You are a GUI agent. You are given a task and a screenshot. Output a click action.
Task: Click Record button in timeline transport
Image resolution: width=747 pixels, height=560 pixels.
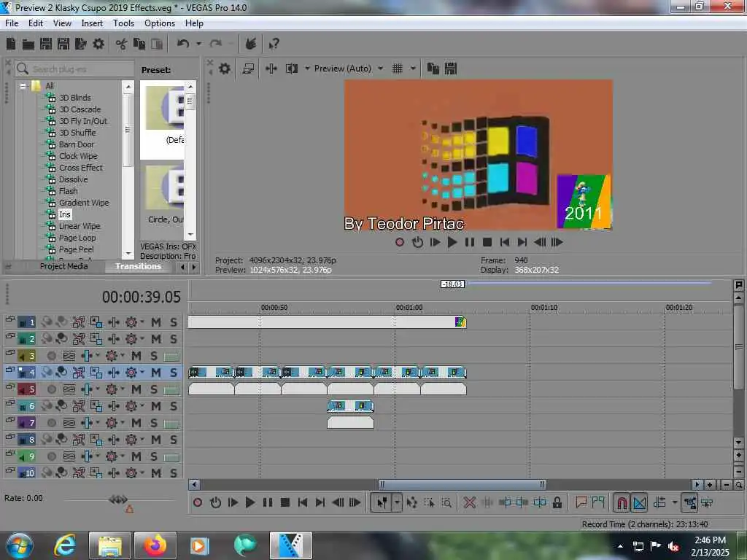[x=198, y=502]
